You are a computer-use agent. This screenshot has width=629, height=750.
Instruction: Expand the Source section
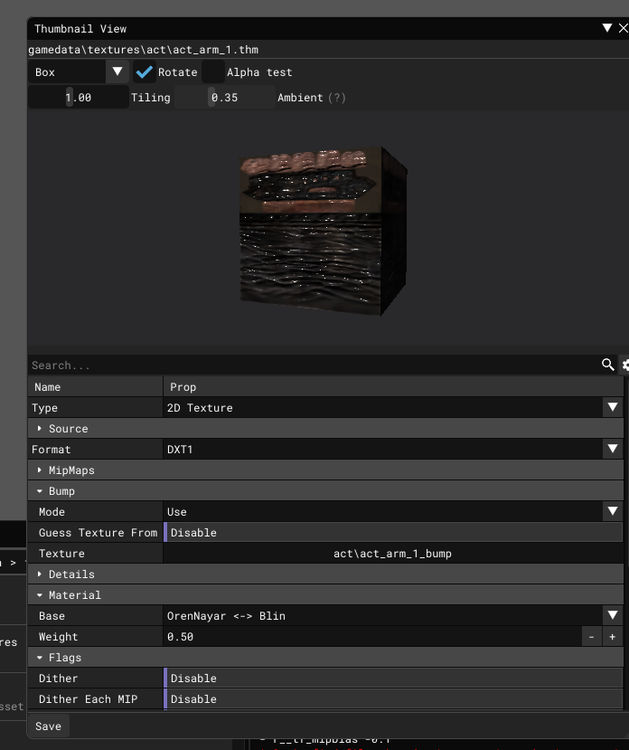click(x=326, y=429)
